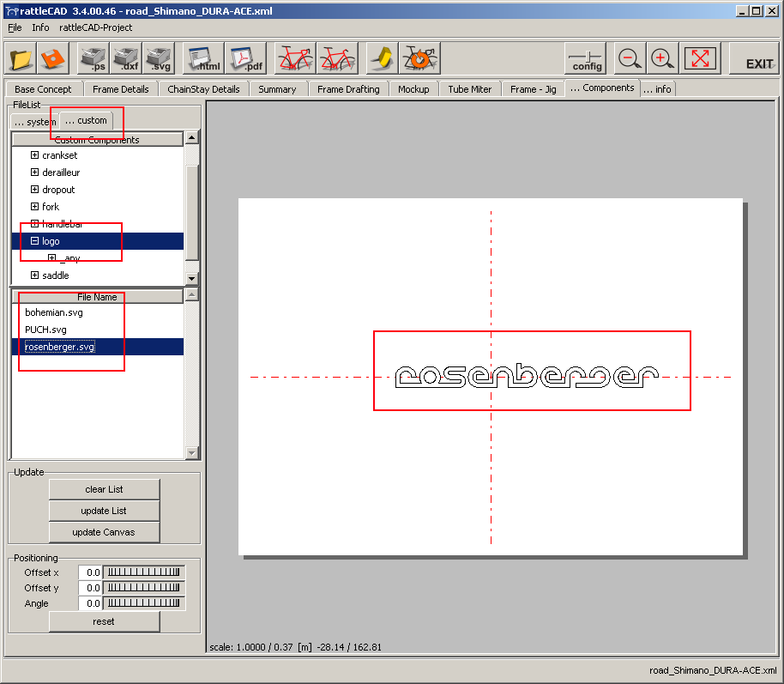Screen dimensions: 784x684
Task: Click the Angle value field
Action: tap(91, 603)
